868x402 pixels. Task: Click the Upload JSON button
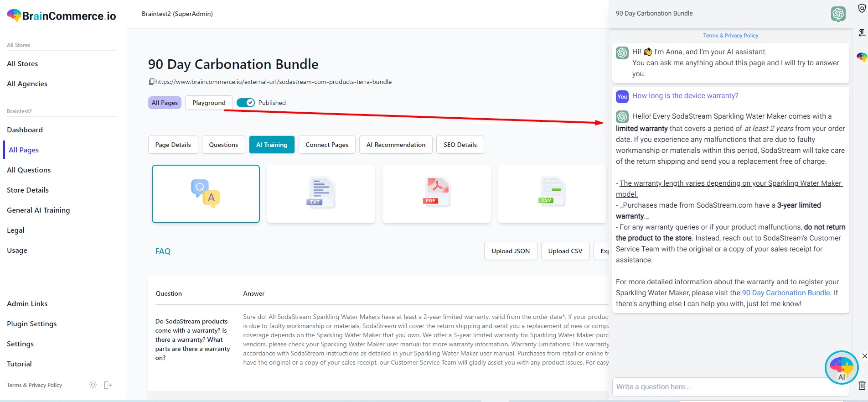point(510,251)
